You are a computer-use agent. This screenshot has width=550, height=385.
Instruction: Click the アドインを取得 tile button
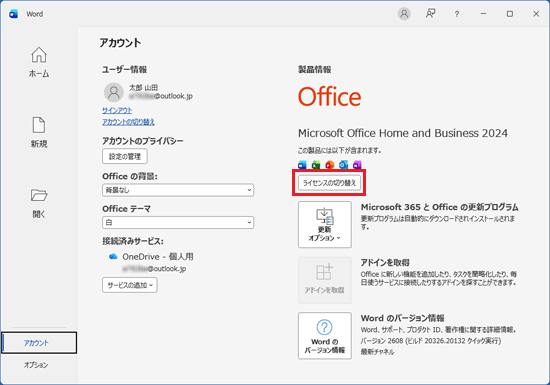pyautogui.click(x=325, y=280)
